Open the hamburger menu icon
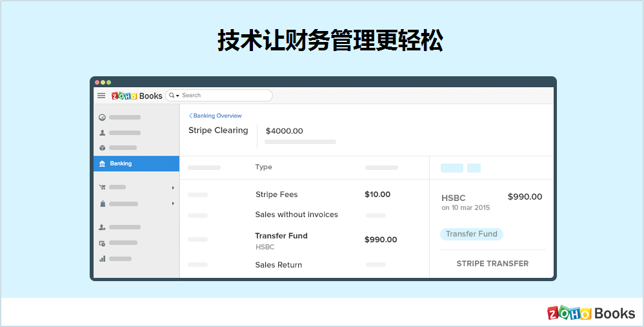644x327 pixels. tap(101, 96)
